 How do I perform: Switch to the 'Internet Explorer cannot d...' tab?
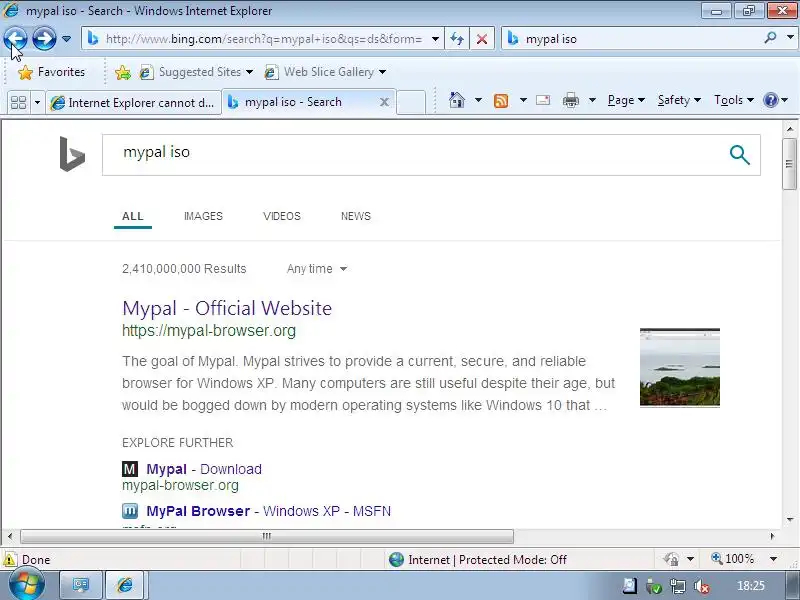tap(133, 102)
